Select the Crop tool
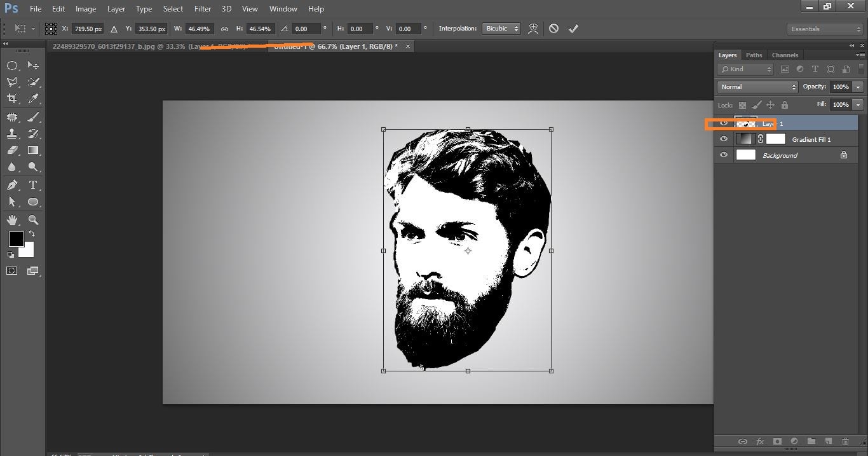 point(13,99)
